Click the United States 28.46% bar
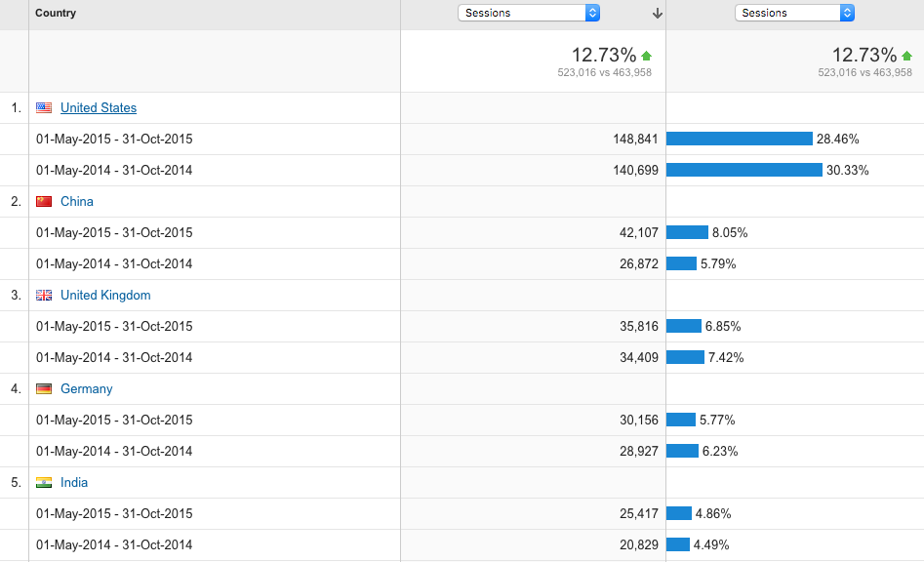Screen dimensions: 924x562 739,140
